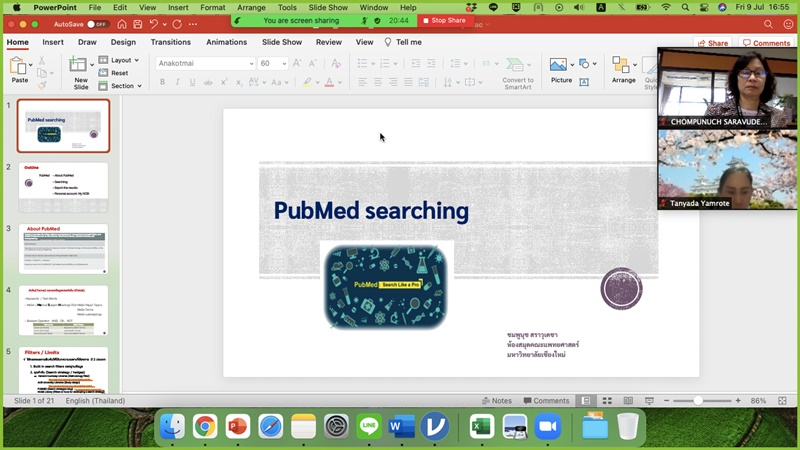Open Zoom app from the Dock
The height and width of the screenshot is (450, 800).
[546, 427]
